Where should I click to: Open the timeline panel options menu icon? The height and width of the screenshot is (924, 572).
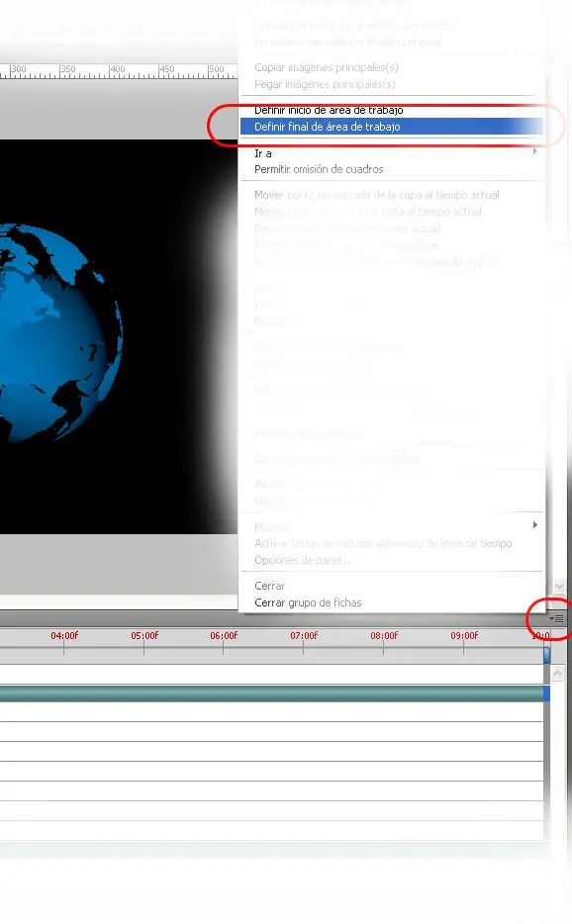pyautogui.click(x=557, y=618)
